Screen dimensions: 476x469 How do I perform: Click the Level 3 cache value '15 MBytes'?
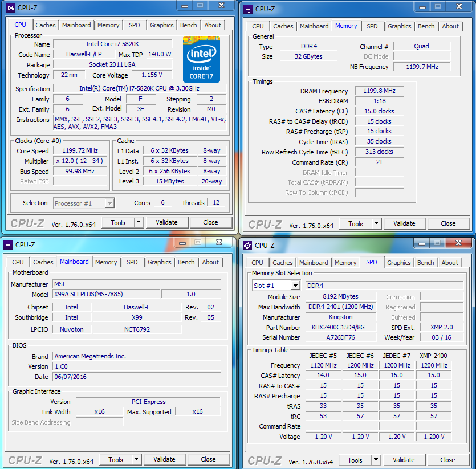[x=170, y=182]
